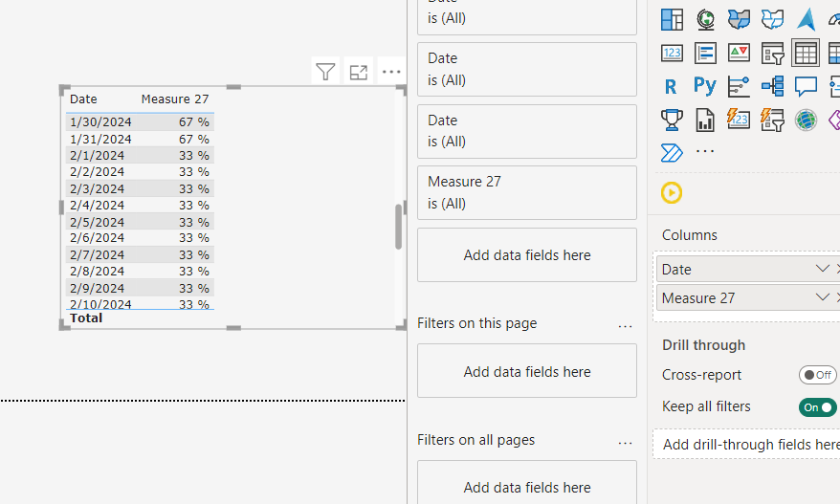The width and height of the screenshot is (840, 504).
Task: Select the Card visual with 123
Action: click(x=672, y=53)
